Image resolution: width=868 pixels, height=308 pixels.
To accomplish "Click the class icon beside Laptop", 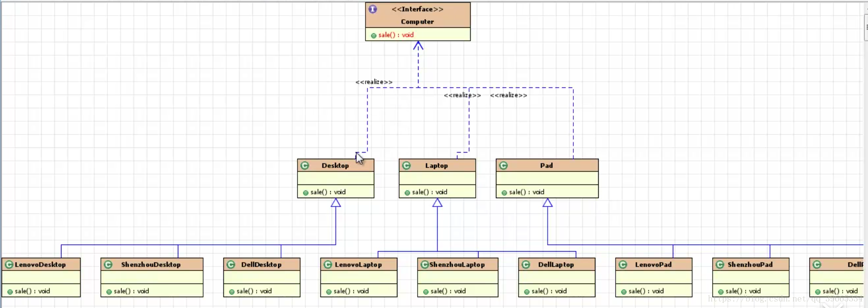I will pyautogui.click(x=406, y=165).
